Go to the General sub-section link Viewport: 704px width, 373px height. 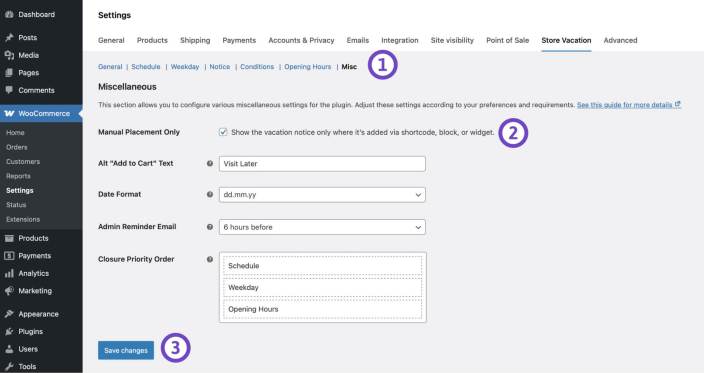[110, 66]
